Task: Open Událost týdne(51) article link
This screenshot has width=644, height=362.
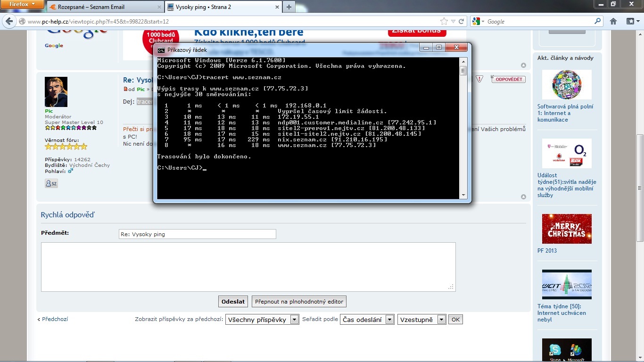Action: pyautogui.click(x=567, y=185)
